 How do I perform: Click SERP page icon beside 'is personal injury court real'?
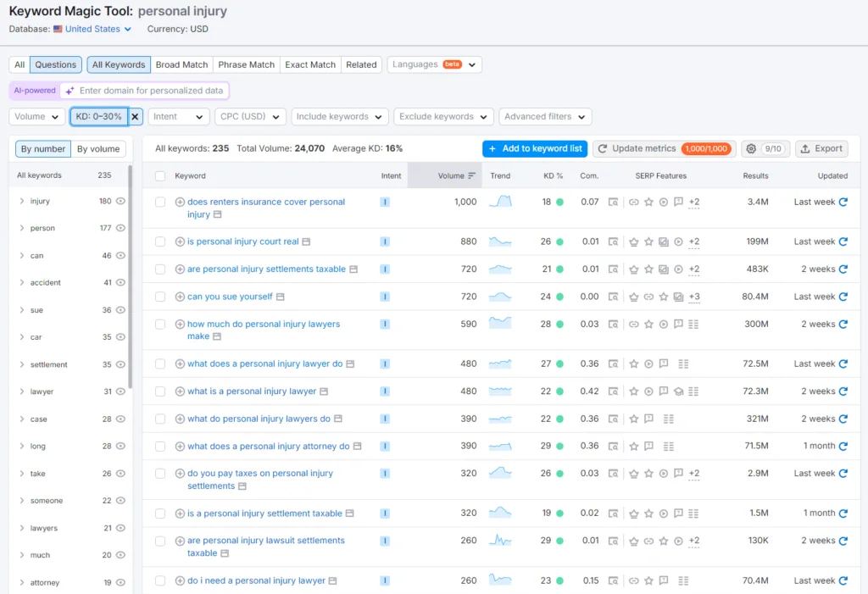point(306,241)
